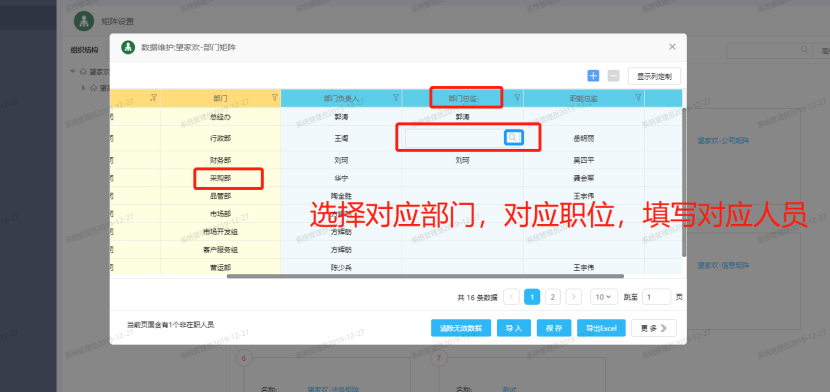Click the 部门总监 column header
The image size is (830, 392).
463,98
